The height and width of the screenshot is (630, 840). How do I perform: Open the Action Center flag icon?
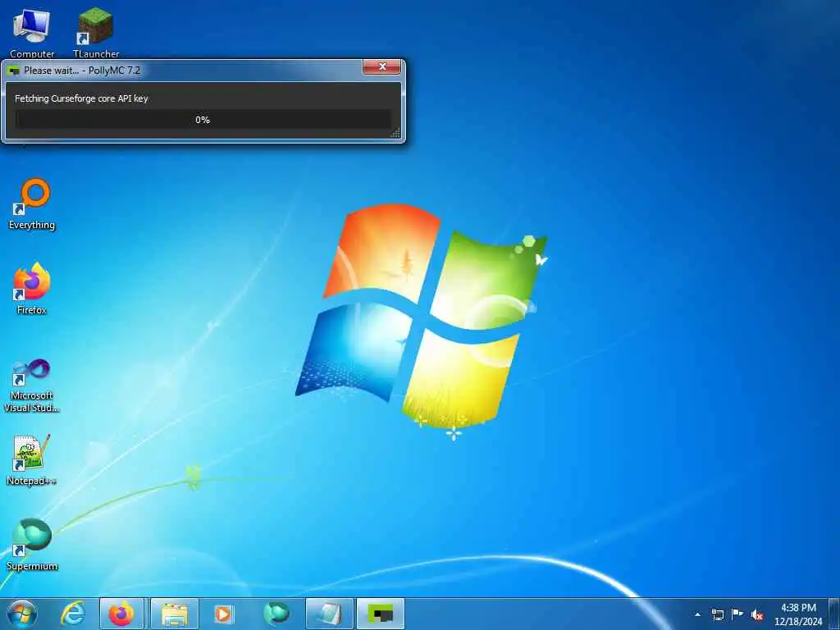(x=737, y=614)
